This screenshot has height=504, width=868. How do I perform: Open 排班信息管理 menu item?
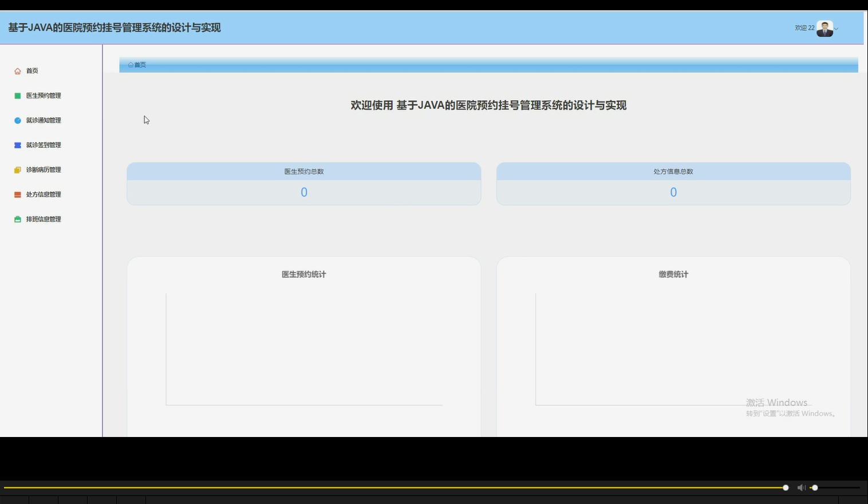[44, 219]
